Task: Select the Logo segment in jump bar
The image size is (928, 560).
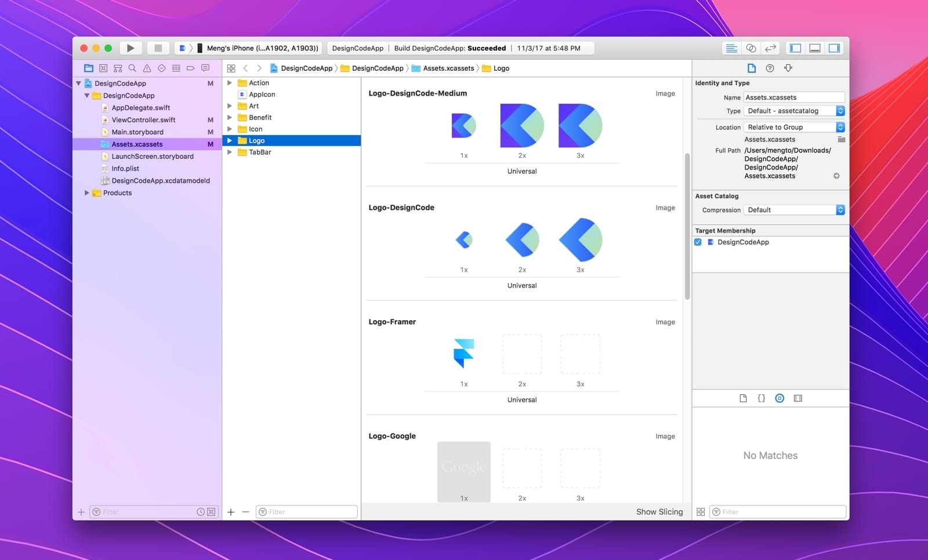Action: [496, 68]
